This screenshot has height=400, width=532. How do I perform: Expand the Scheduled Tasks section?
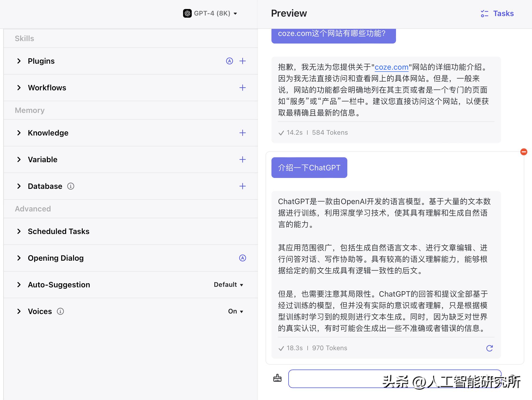[x=19, y=231]
